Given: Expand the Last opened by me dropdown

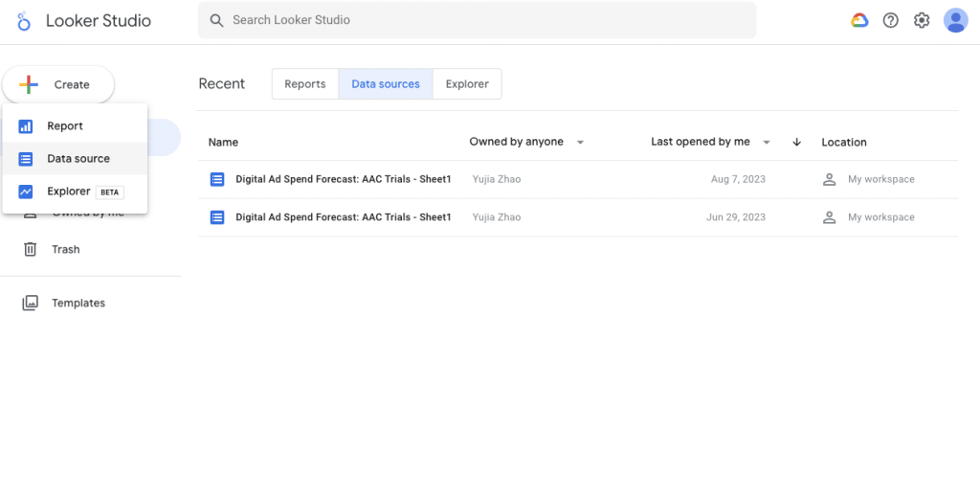Looking at the screenshot, I should [767, 143].
